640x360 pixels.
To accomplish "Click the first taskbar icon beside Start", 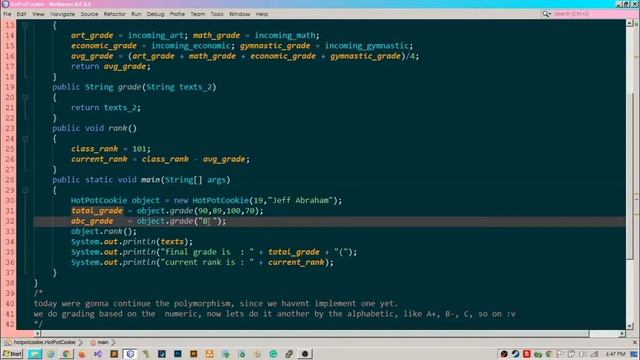I will (x=35, y=354).
